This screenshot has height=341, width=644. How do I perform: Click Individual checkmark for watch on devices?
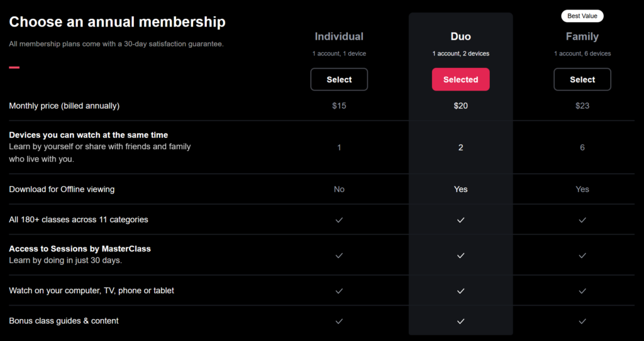pyautogui.click(x=339, y=291)
